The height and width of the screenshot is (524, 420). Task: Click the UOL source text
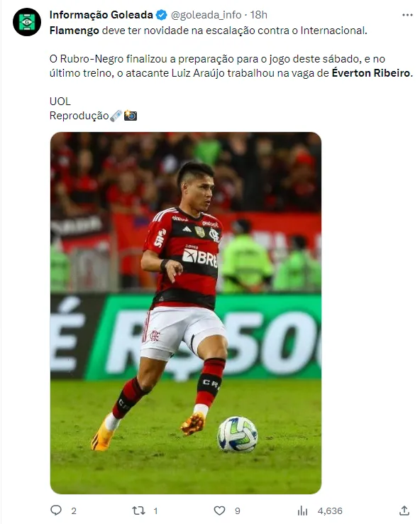tap(60, 102)
